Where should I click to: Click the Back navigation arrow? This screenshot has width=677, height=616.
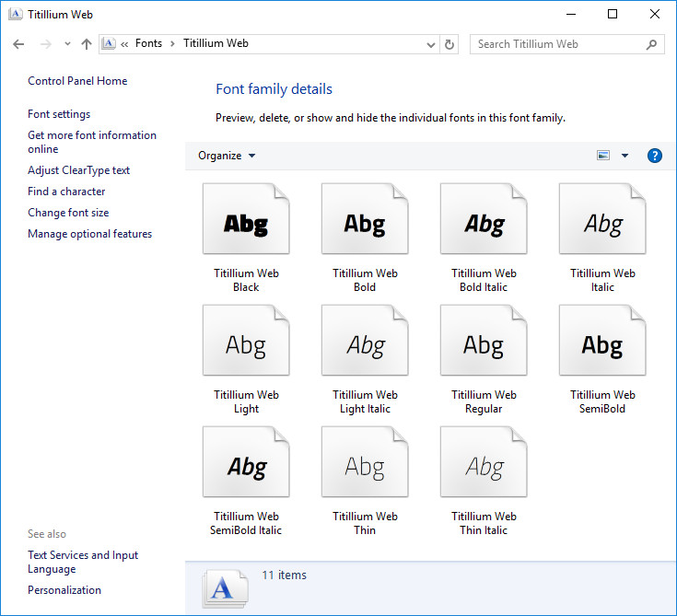click(18, 44)
